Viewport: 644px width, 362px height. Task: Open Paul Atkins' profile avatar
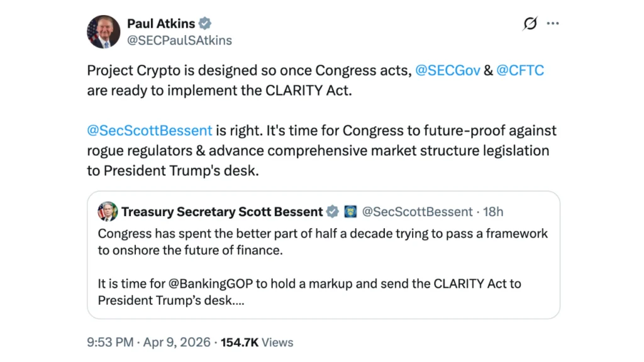click(103, 31)
